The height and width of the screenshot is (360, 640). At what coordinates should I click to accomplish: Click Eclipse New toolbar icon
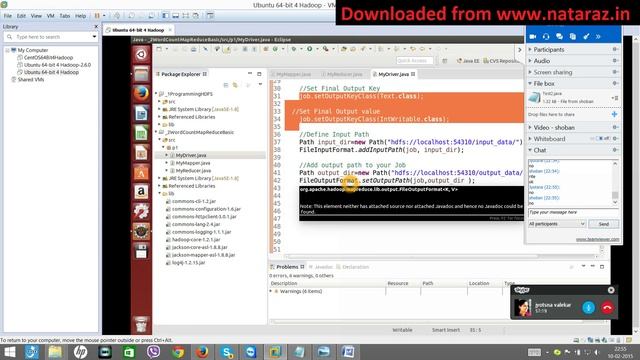[x=159, y=49]
